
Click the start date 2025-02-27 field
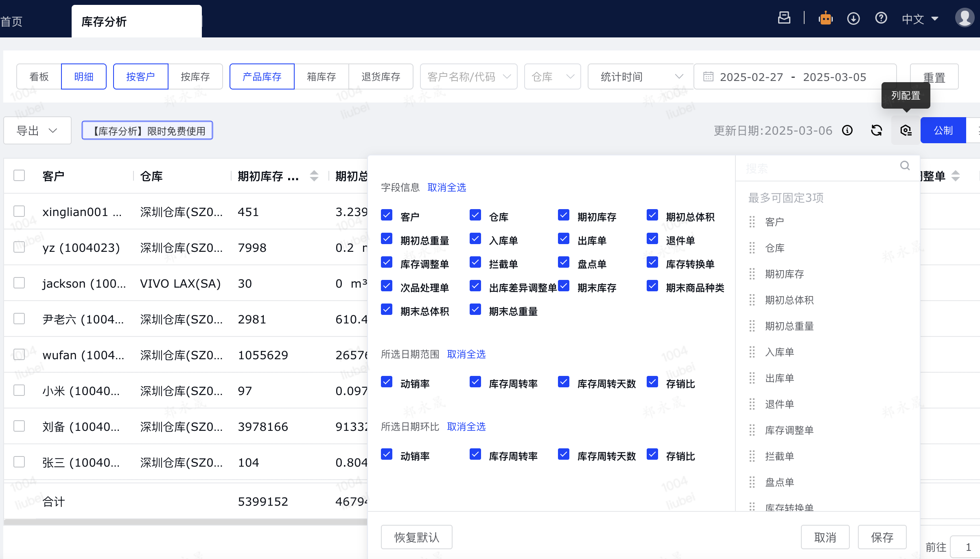click(751, 77)
